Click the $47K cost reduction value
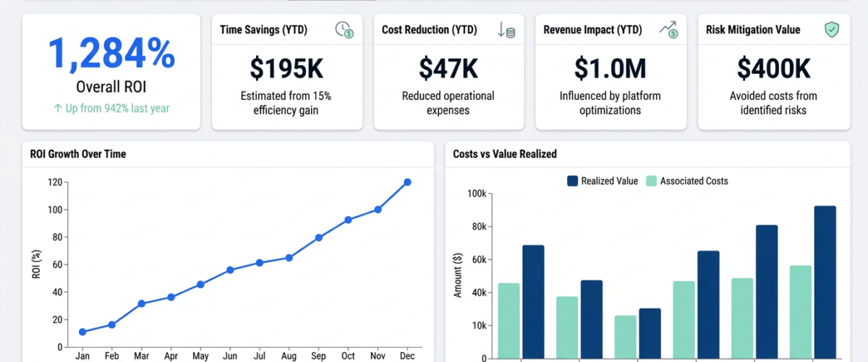 449,68
